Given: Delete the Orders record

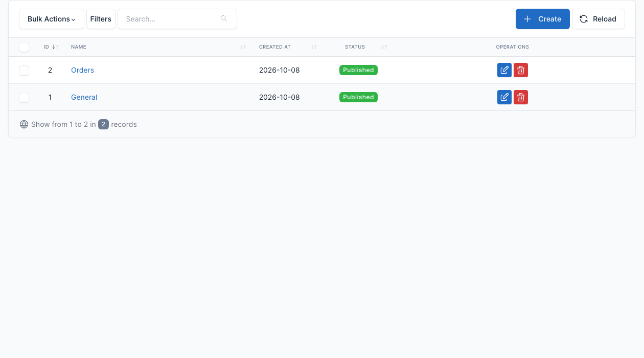Looking at the screenshot, I should coord(521,70).
